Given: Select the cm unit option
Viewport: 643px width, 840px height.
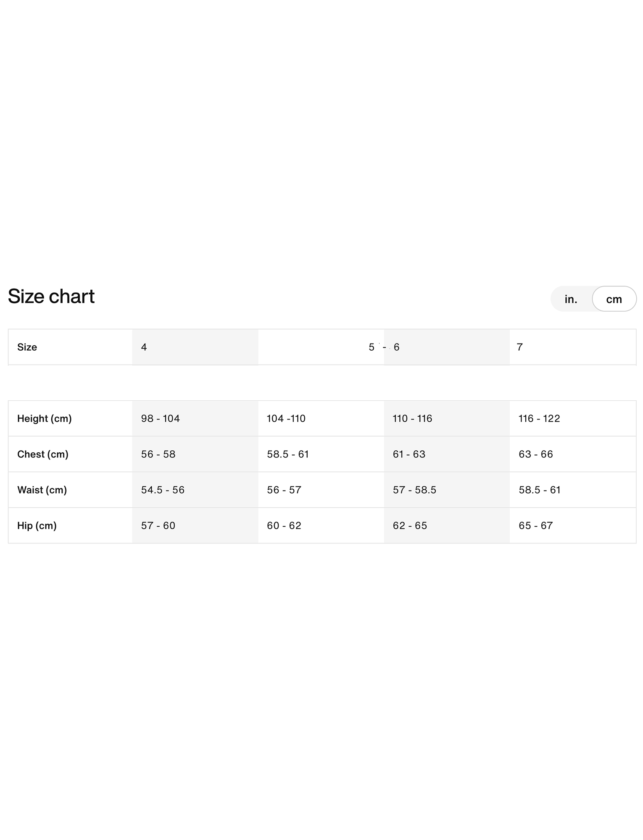Looking at the screenshot, I should [614, 299].
